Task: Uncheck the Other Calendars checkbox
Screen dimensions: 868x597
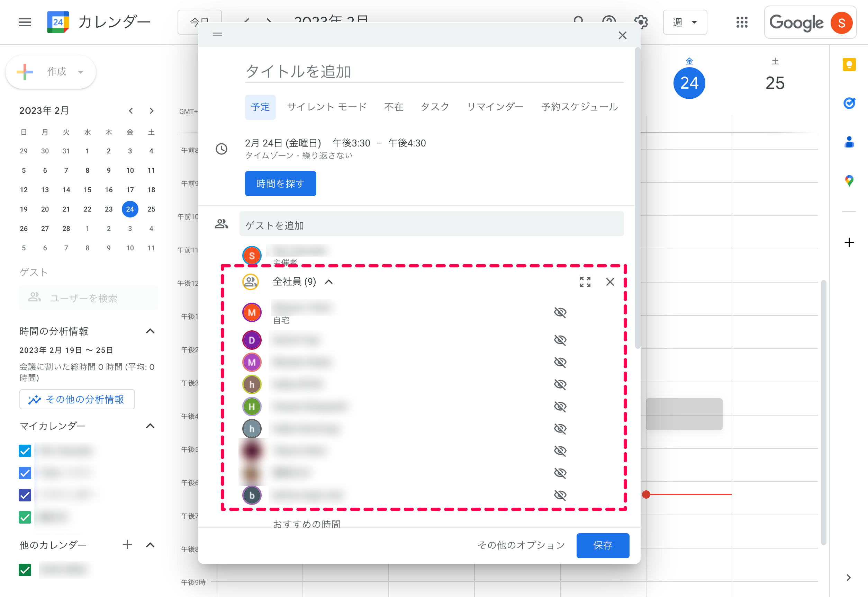Action: [25, 570]
